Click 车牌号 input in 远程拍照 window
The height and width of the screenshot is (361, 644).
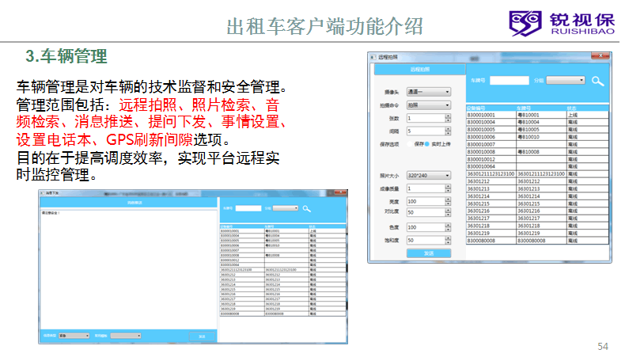(509, 81)
